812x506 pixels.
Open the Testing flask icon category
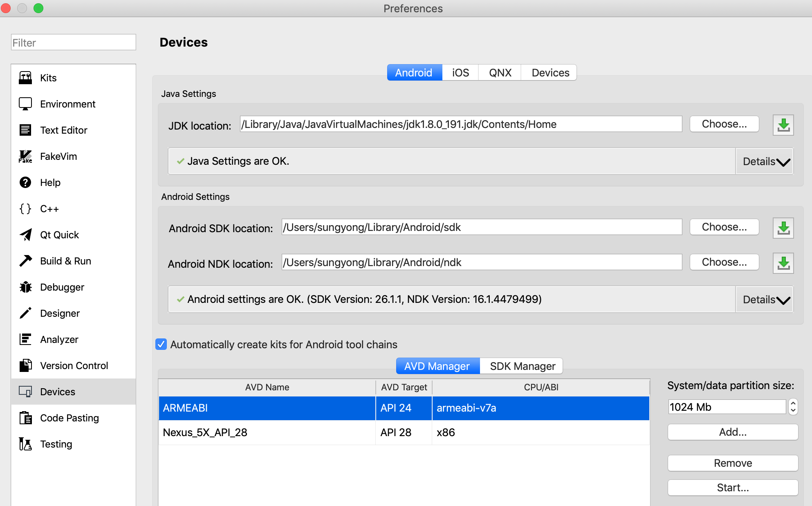point(25,444)
